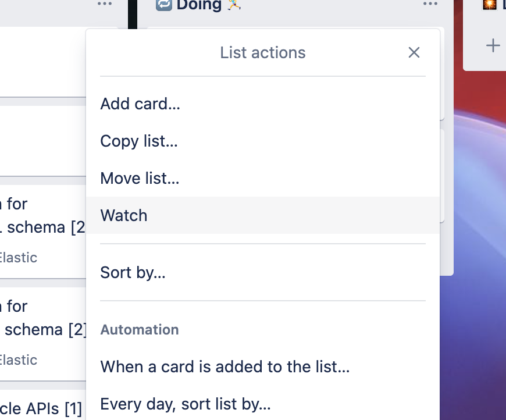Screen dimensions: 506x420
Task: Select Copy list from the menu
Action: [x=138, y=141]
